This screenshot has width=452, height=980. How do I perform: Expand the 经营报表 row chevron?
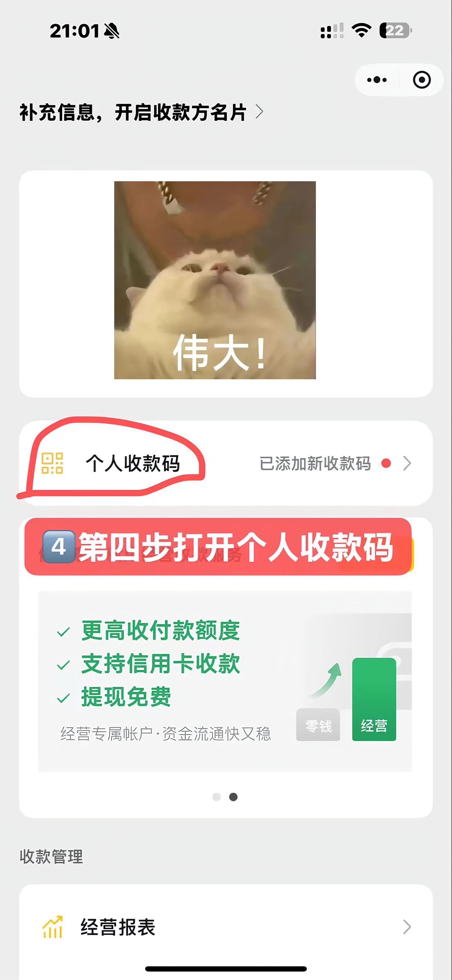point(407,927)
